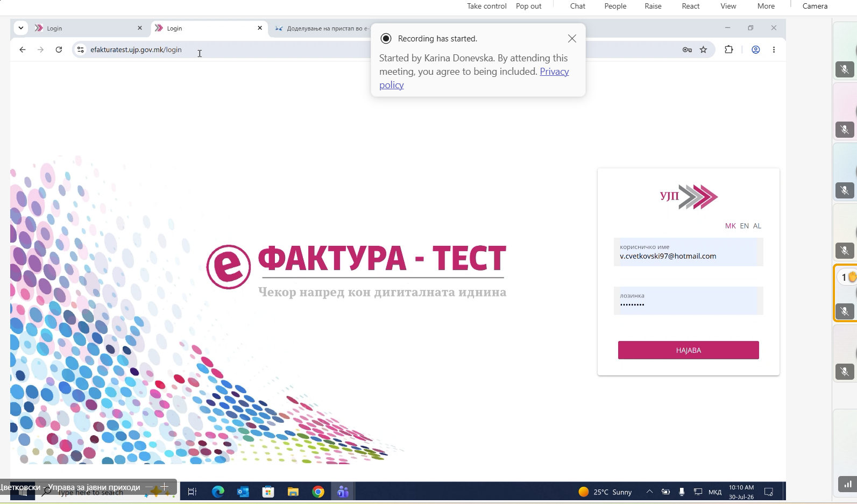This screenshot has width=857, height=504.
Task: Open Outlook from the taskbar
Action: tap(243, 492)
